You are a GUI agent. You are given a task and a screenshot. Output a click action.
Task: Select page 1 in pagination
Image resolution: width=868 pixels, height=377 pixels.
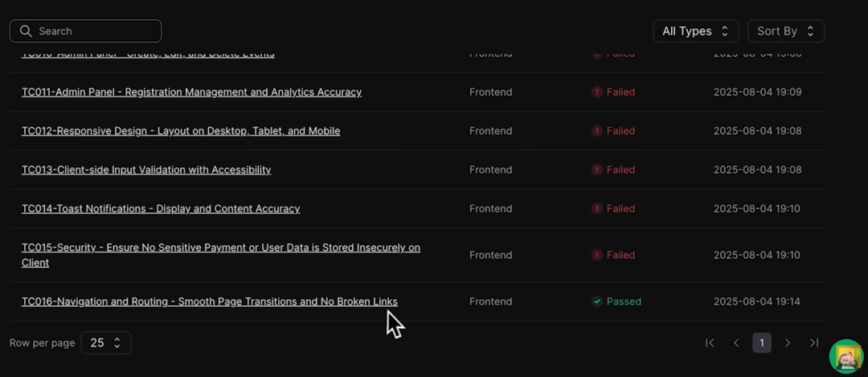tap(762, 343)
